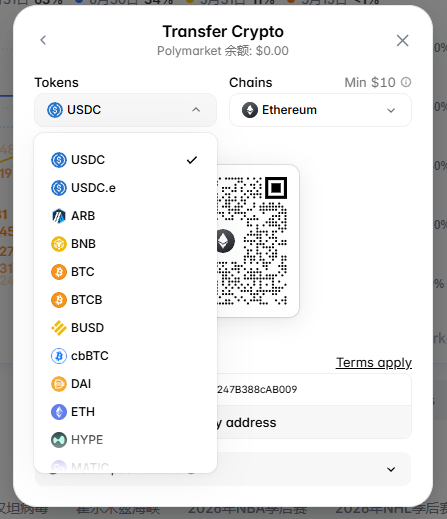Click the HYPE token icon

(59, 440)
